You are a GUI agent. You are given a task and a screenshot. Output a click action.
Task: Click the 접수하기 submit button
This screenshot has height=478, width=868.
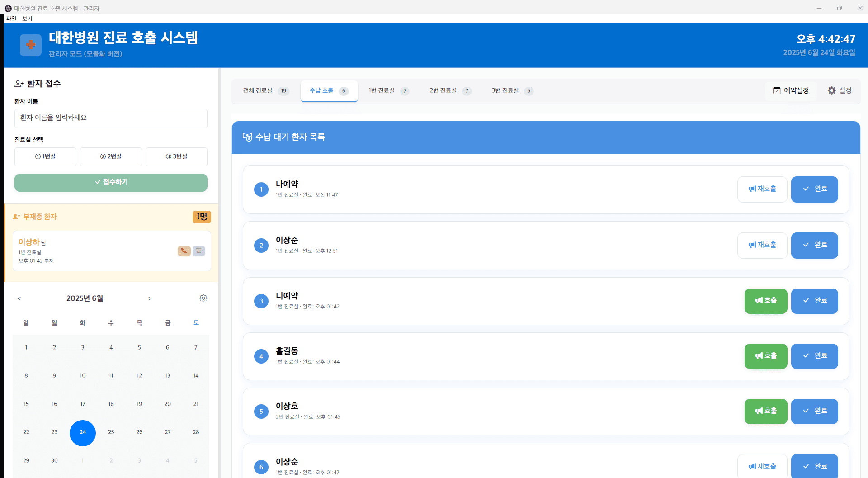point(111,182)
